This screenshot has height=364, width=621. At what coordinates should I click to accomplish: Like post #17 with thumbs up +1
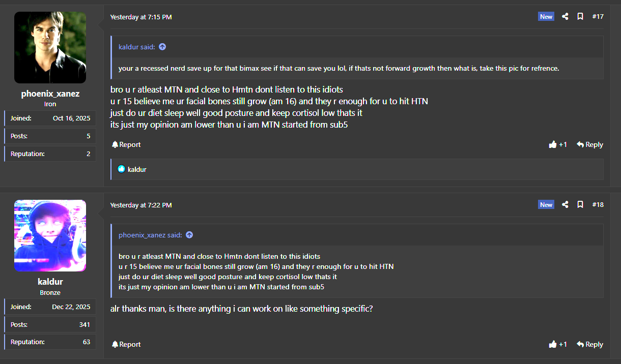coord(558,144)
